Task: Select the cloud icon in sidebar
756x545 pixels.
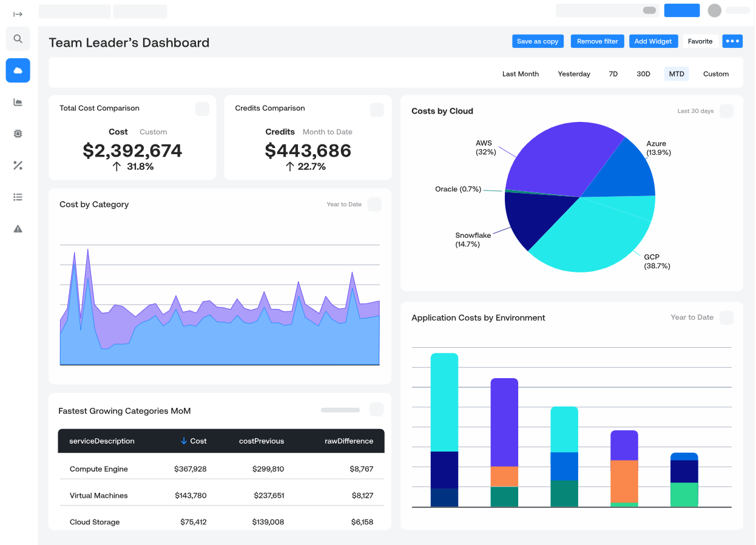Action: 18,70
